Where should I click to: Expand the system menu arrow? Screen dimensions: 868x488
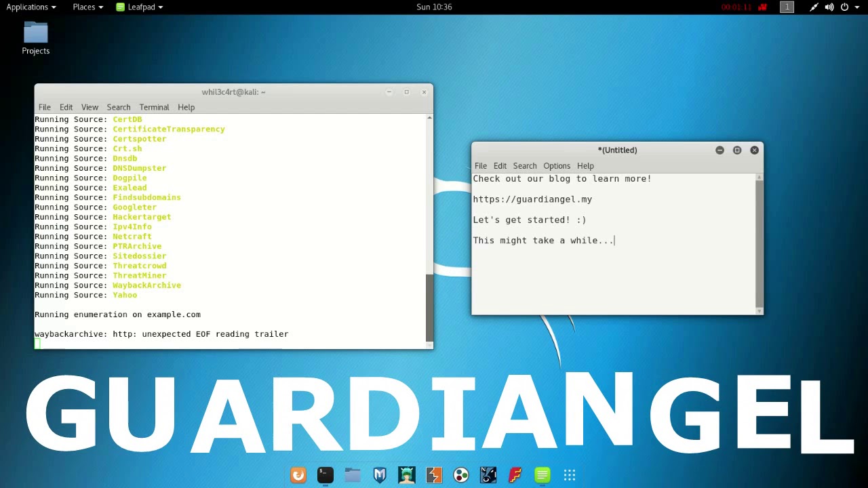tap(857, 7)
